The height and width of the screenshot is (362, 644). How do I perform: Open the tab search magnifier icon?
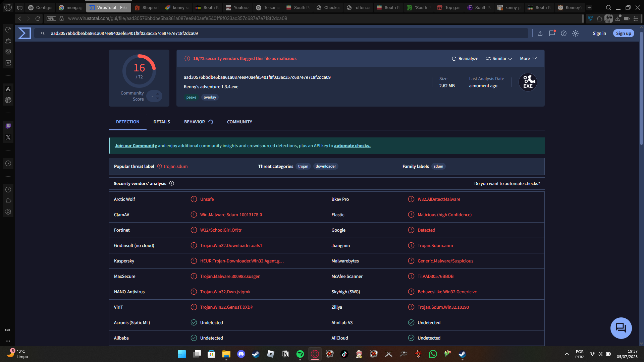608,7
